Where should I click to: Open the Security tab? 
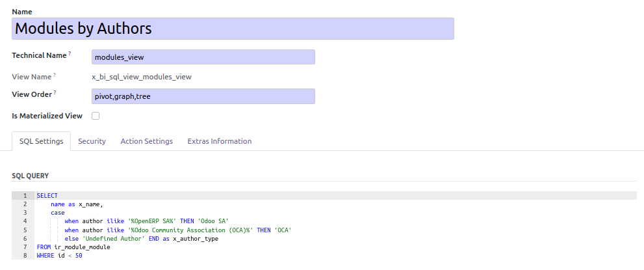pyautogui.click(x=92, y=141)
